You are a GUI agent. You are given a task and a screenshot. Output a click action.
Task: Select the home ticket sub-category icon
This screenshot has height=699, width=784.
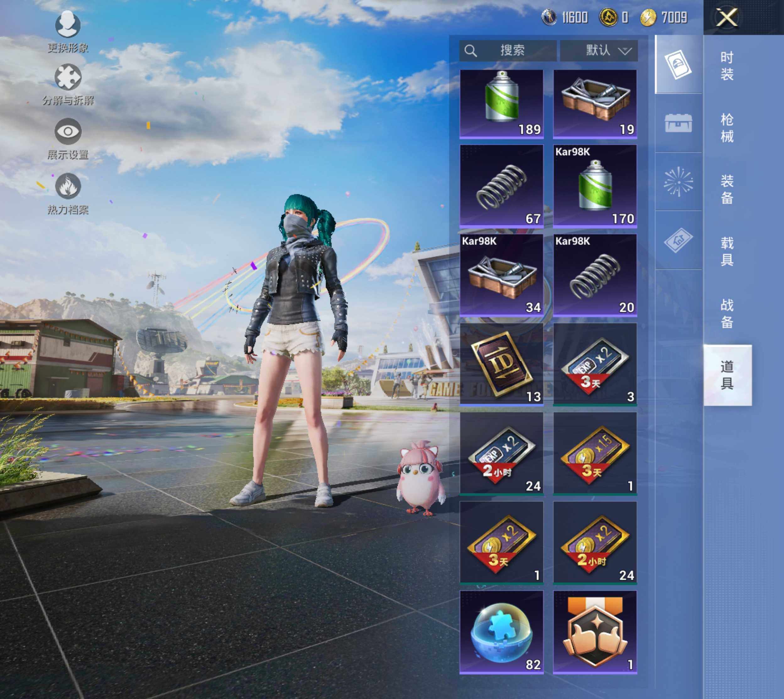(x=678, y=240)
